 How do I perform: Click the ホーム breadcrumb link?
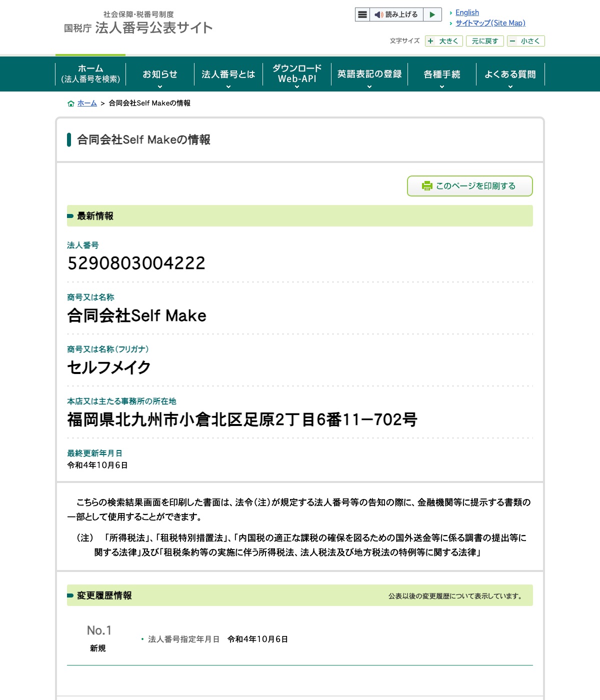pos(87,103)
